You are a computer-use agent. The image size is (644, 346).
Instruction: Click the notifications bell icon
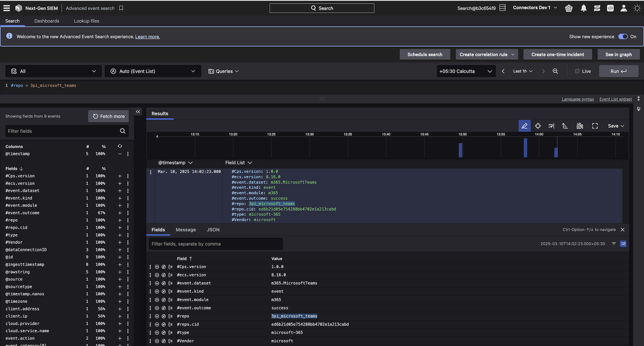(x=584, y=8)
